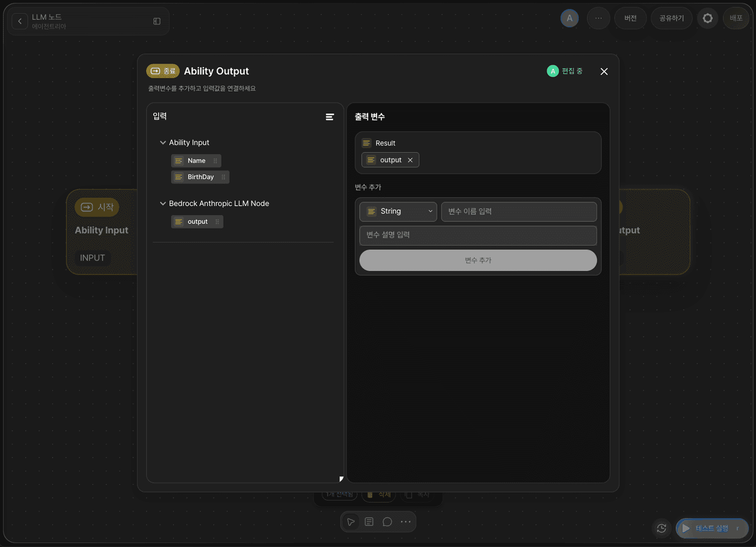756x547 pixels.
Task: Click the String type icon in dropdown
Action: (x=372, y=211)
